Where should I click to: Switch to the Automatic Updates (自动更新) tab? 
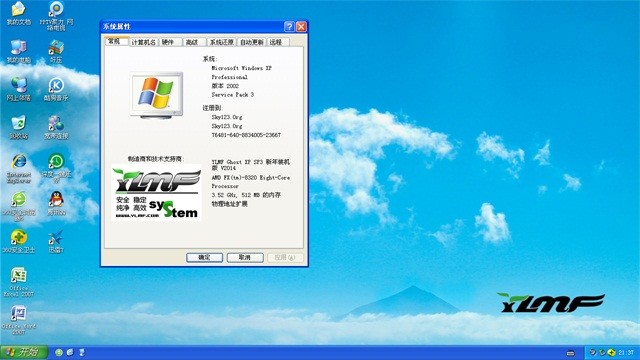coord(251,42)
